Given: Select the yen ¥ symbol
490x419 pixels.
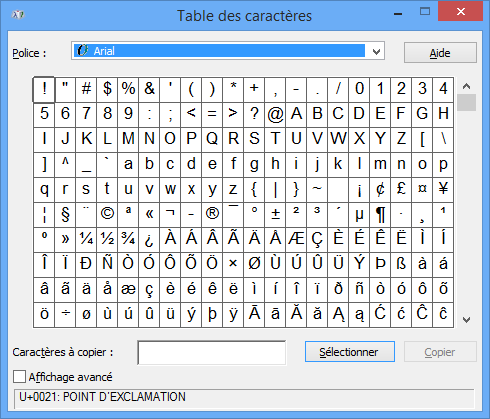Looking at the screenshot, I should tap(443, 190).
